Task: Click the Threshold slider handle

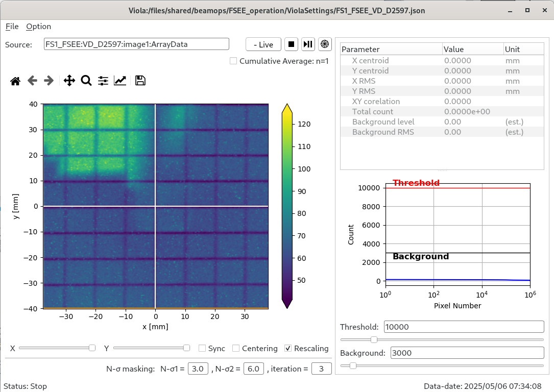Action: pos(374,339)
